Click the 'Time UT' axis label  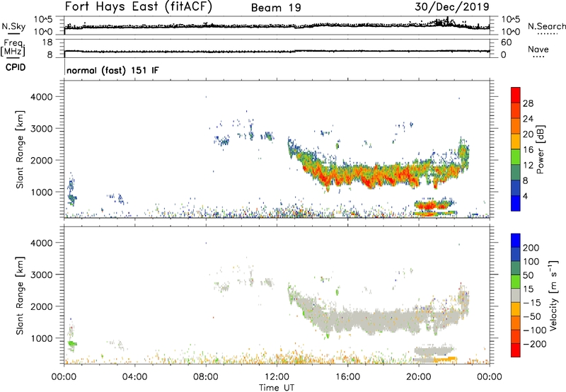[x=277, y=388]
